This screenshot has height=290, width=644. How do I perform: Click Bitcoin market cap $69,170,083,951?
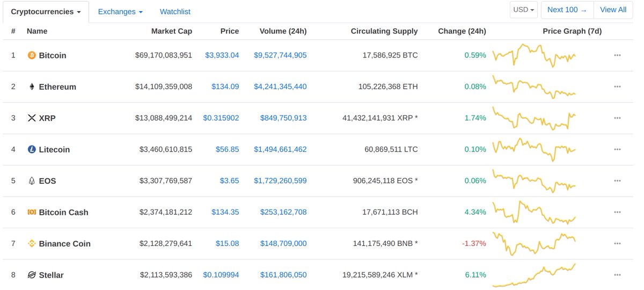click(164, 55)
